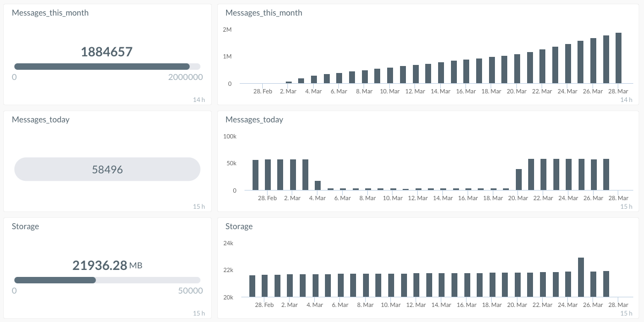Click 15 h timestamp in Messages_today chart

click(626, 207)
